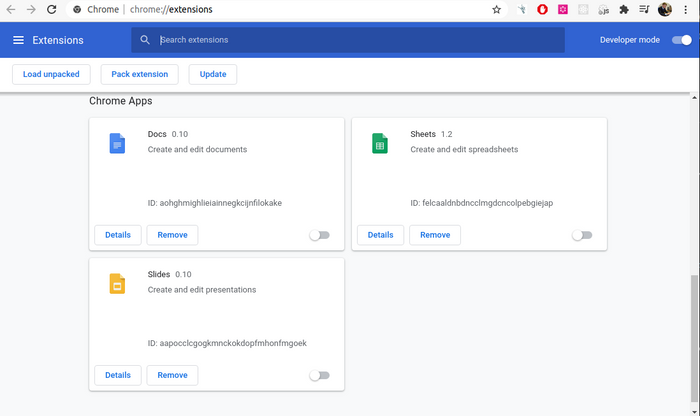Click 'Create and edit presentations' description

tap(202, 290)
